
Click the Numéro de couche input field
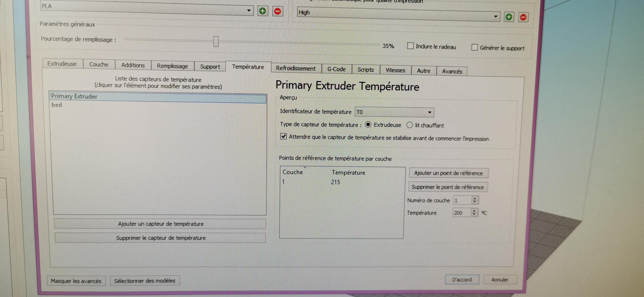click(x=462, y=200)
